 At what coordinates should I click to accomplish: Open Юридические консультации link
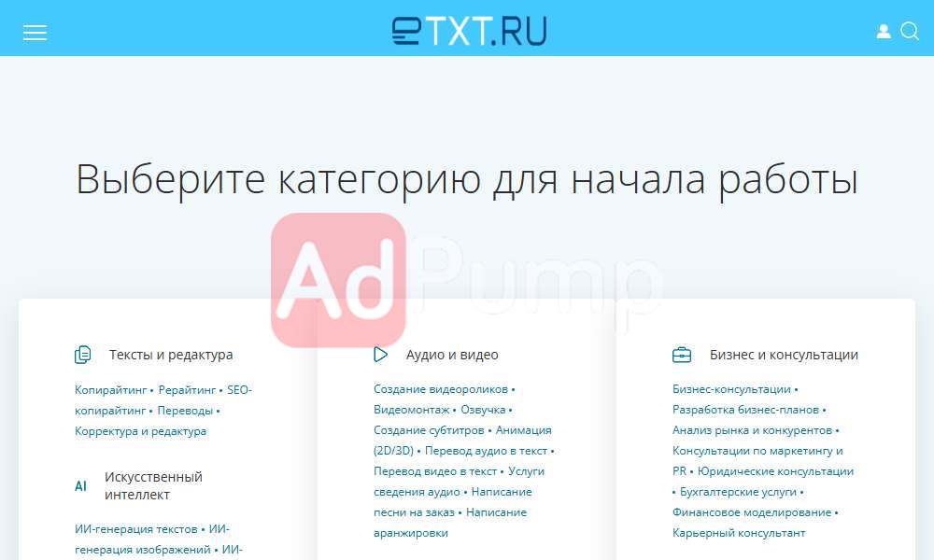pos(775,471)
